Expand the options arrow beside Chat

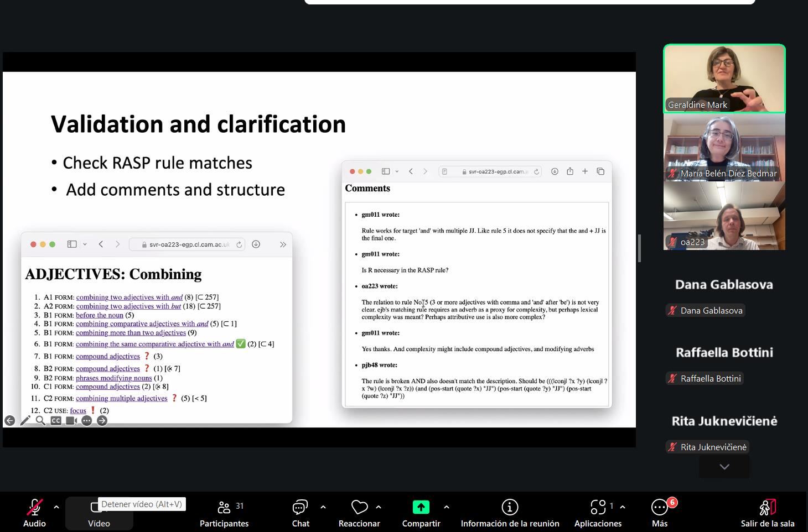[x=323, y=507]
